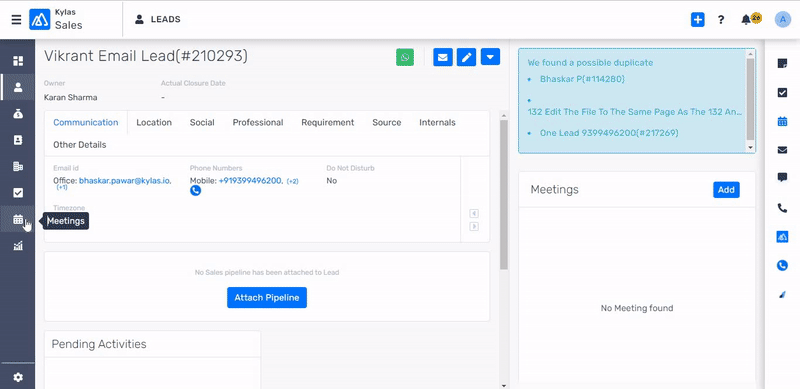
Task: Open Tasks checkmark icon in left sidebar
Action: (18, 192)
